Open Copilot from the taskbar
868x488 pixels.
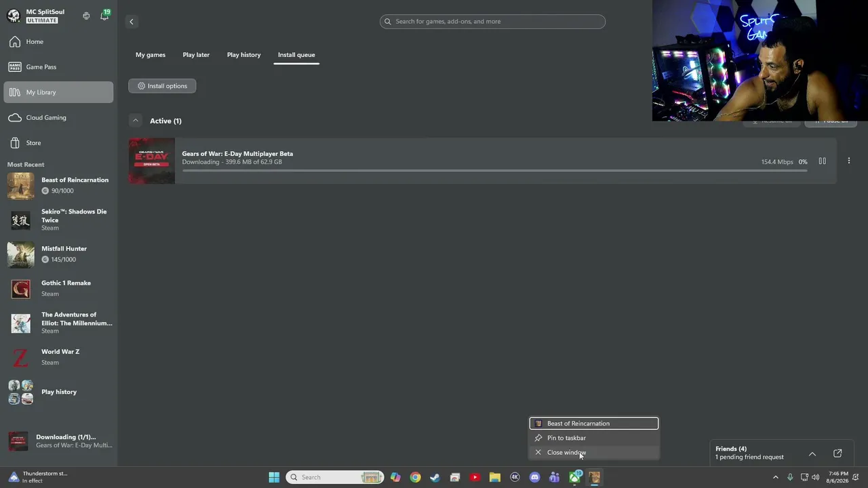395,477
